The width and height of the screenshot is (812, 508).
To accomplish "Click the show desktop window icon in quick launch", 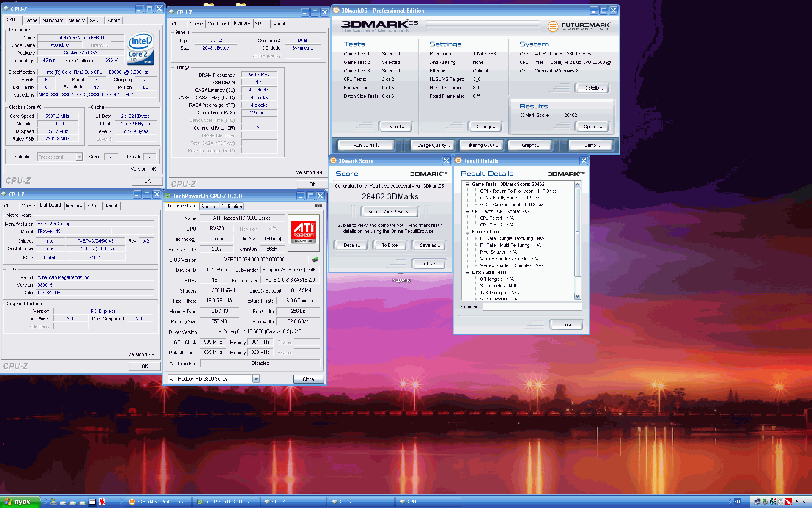I will pyautogui.click(x=92, y=502).
